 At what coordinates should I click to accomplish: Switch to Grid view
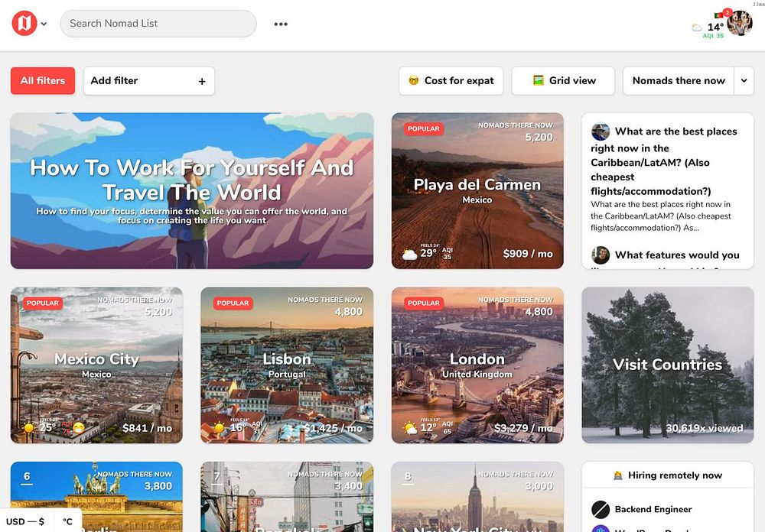coord(563,80)
